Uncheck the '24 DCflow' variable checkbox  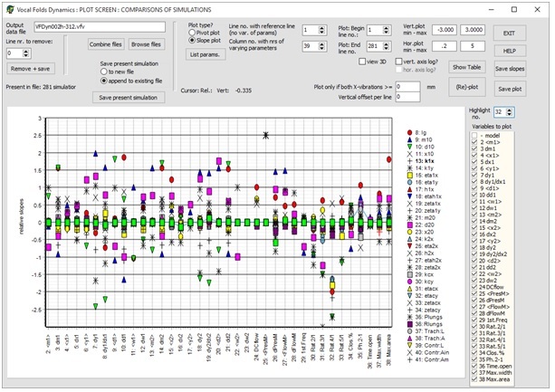pyautogui.click(x=474, y=287)
